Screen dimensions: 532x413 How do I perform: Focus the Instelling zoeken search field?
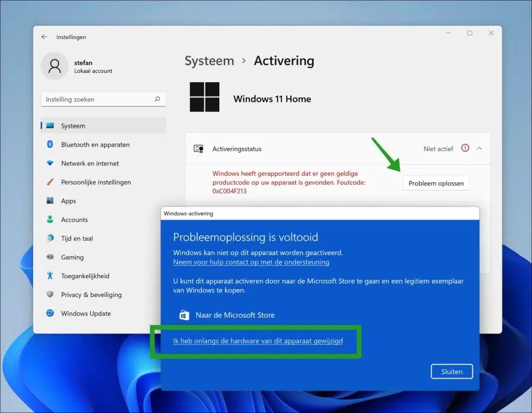click(103, 99)
